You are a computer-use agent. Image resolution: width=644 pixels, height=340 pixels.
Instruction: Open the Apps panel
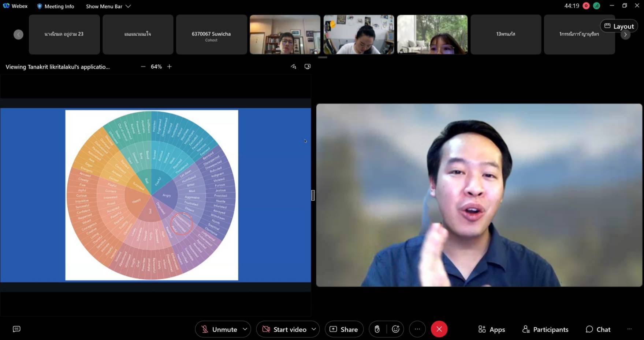[491, 329]
